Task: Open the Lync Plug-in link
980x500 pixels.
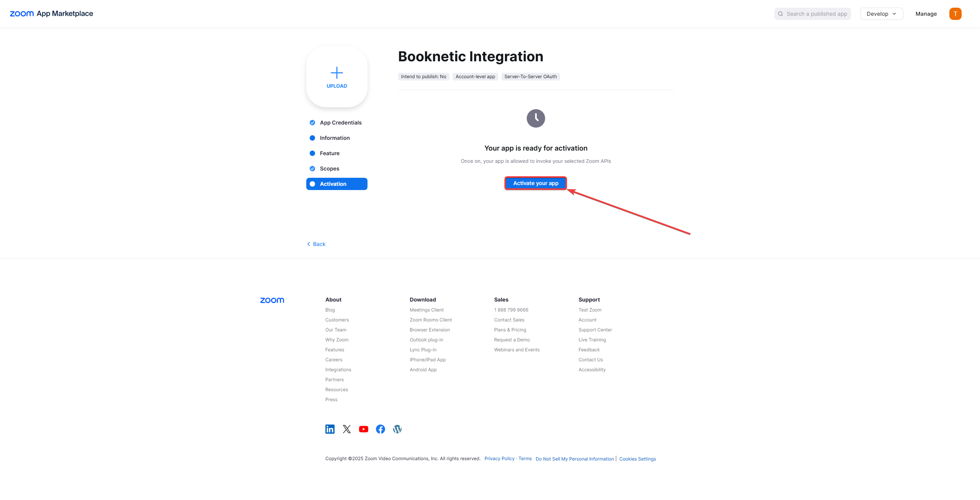Action: click(423, 350)
